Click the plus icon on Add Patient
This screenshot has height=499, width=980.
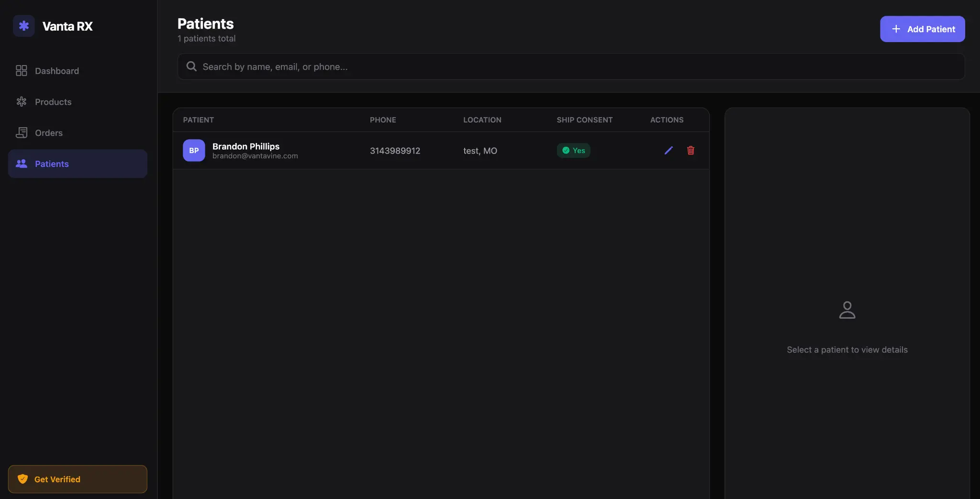pos(895,29)
